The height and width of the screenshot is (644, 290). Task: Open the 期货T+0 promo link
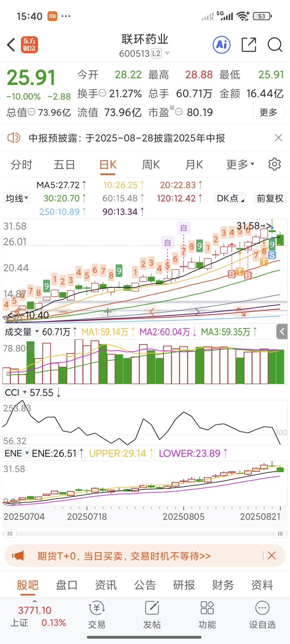pyautogui.click(x=124, y=556)
